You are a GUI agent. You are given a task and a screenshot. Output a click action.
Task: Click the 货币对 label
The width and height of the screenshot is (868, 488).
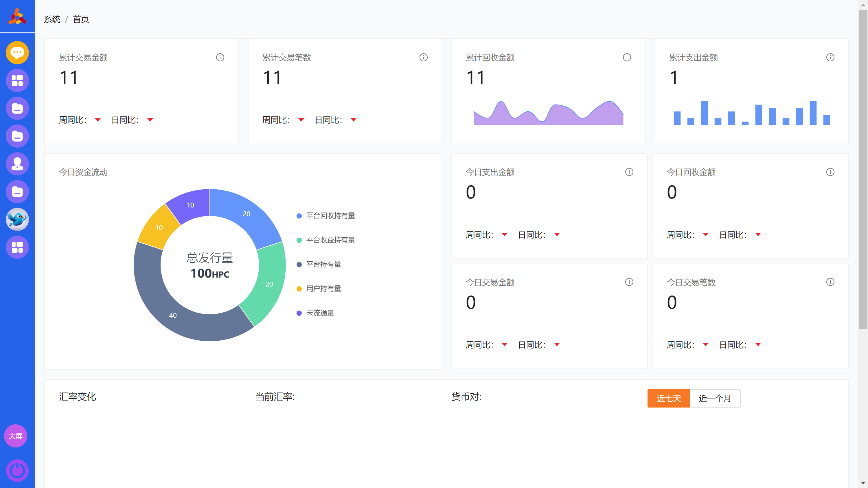pos(466,397)
